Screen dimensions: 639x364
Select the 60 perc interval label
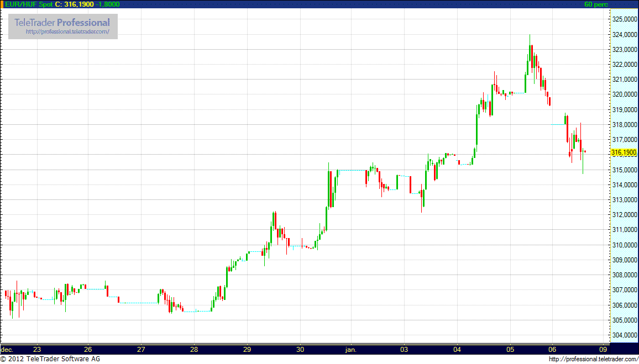(x=596, y=4)
